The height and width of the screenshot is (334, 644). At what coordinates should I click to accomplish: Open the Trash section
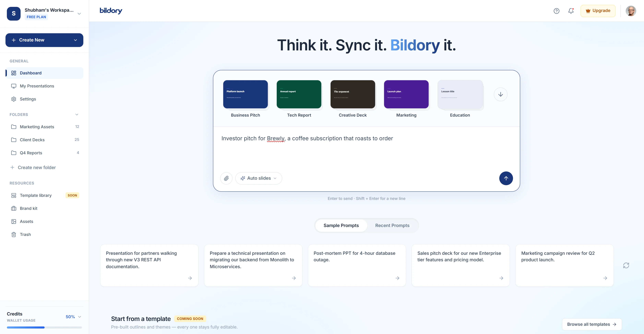click(44, 235)
